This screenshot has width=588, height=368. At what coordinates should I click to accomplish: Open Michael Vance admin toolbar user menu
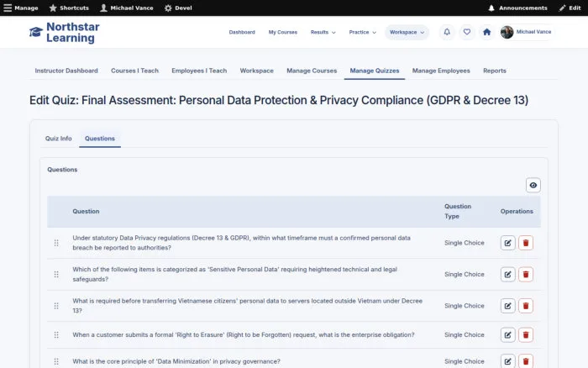(127, 8)
